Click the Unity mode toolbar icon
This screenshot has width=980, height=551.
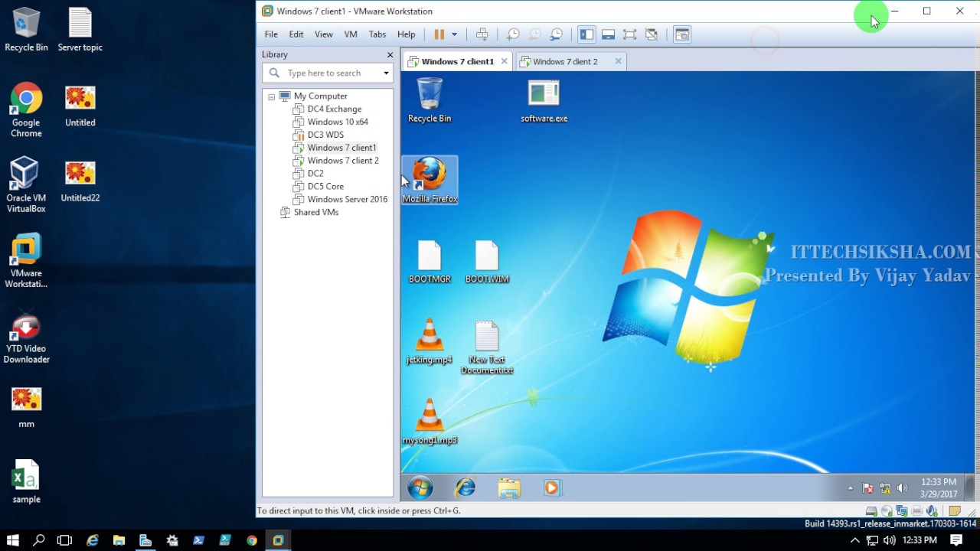(652, 34)
